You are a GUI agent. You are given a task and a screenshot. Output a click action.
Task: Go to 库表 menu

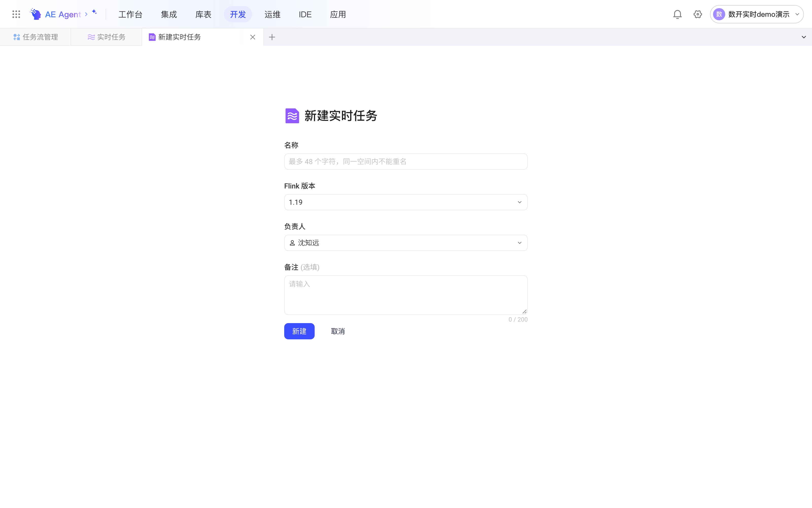click(203, 14)
